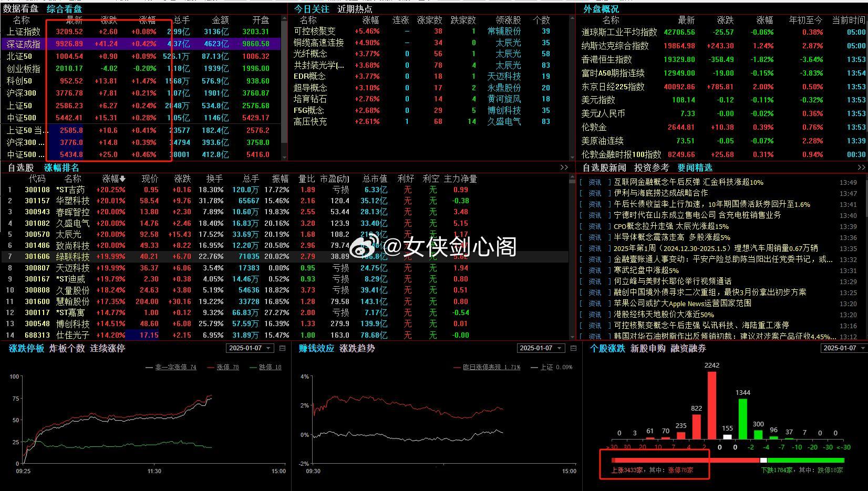
Task: Click green section of advance-decline ratio bar
Action: click(x=805, y=461)
